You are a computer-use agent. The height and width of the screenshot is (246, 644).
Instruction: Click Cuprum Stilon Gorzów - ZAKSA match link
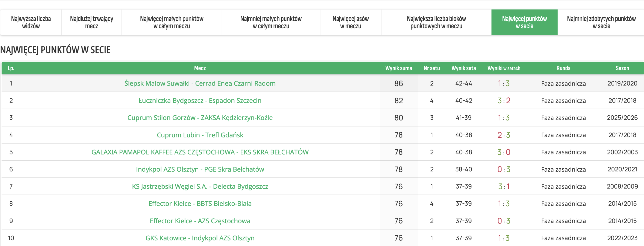pos(200,118)
